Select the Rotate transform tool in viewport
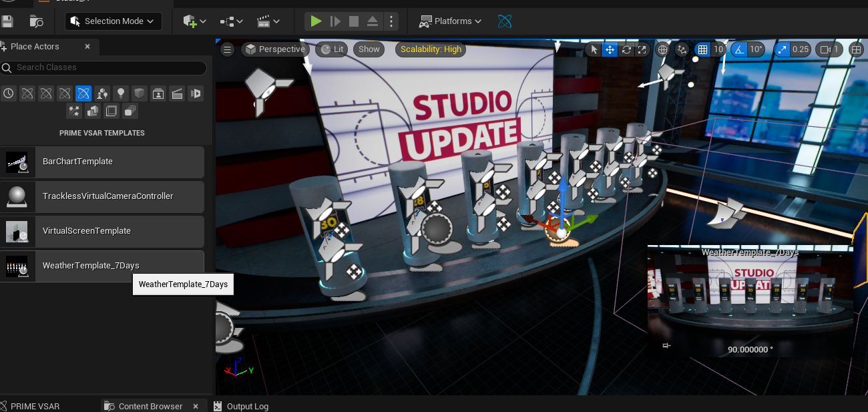Image resolution: width=868 pixels, height=412 pixels. (x=626, y=49)
